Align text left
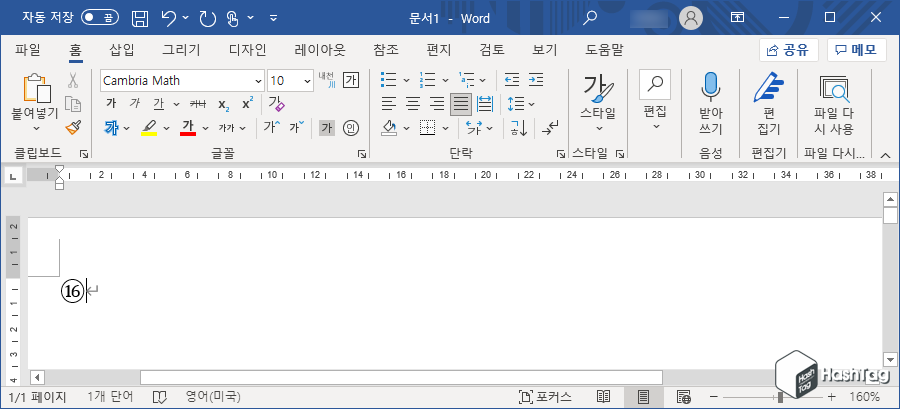 [389, 104]
